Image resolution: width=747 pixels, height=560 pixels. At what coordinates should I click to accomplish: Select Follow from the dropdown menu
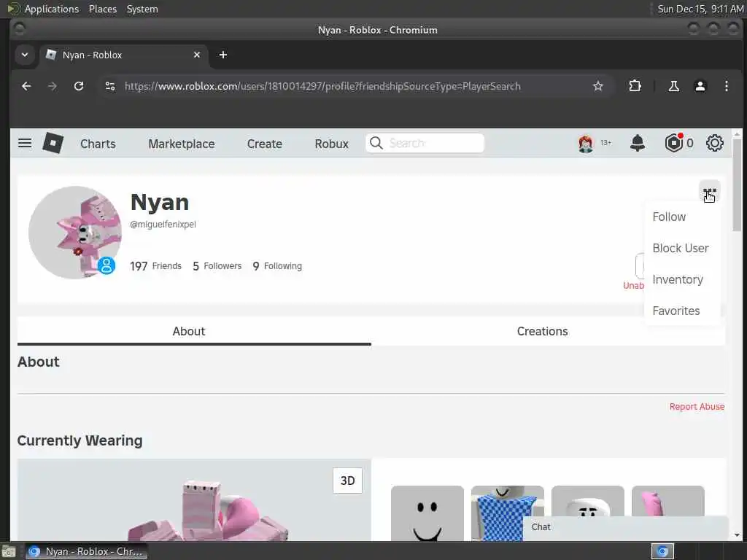(x=669, y=217)
